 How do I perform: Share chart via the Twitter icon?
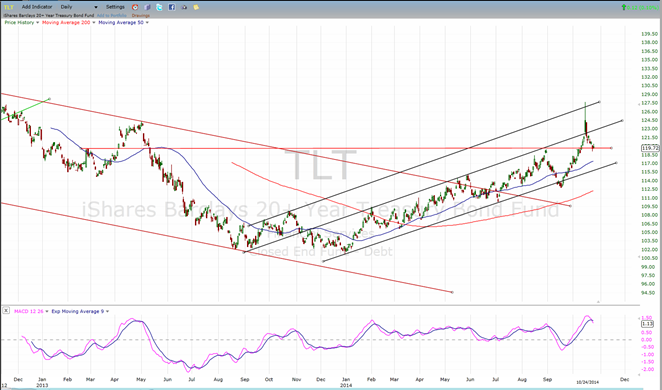[159, 7]
